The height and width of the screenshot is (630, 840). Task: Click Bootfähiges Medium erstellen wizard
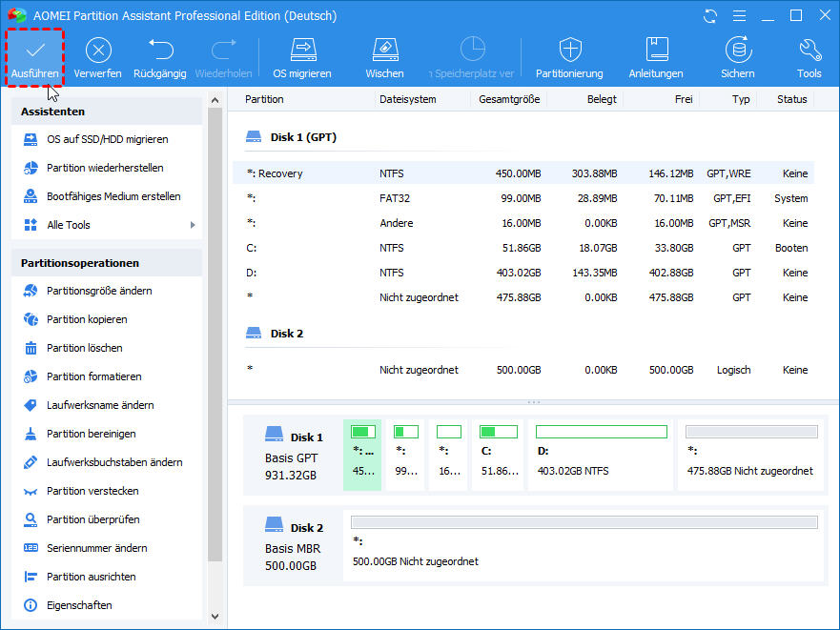(x=113, y=196)
